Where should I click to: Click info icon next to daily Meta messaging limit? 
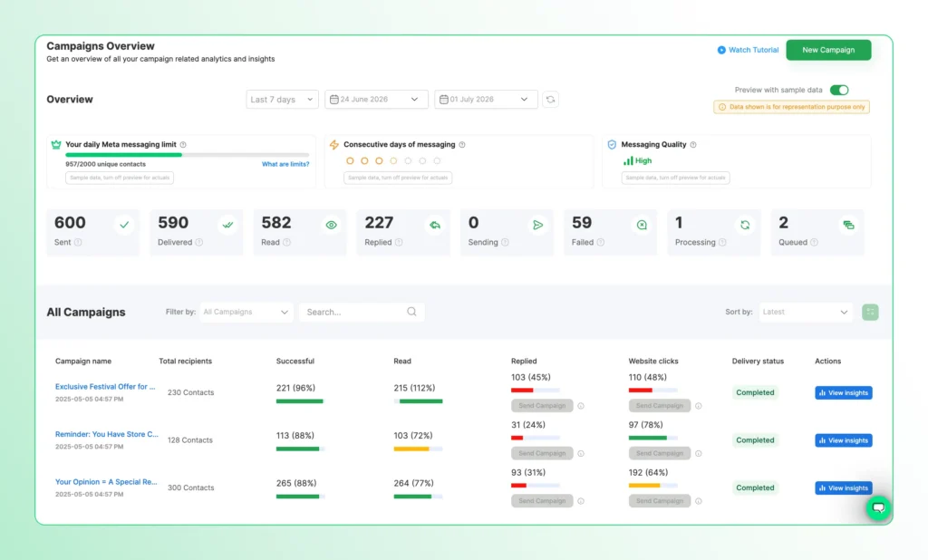click(x=183, y=144)
